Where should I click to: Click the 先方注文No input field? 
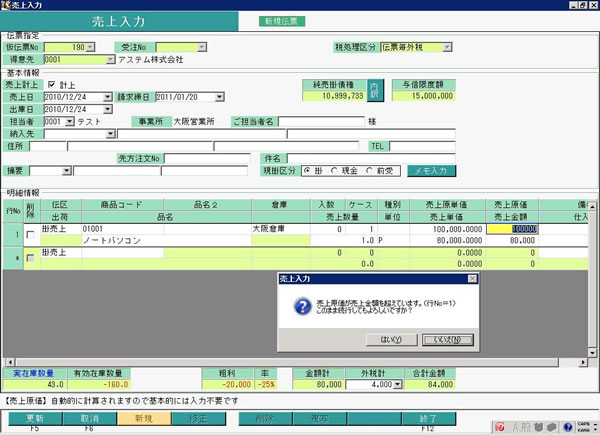[207, 158]
